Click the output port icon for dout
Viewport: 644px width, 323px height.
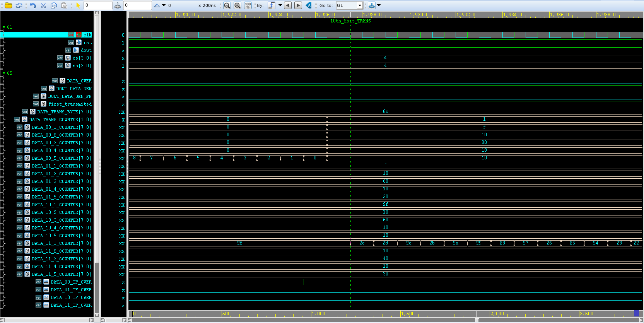point(76,50)
